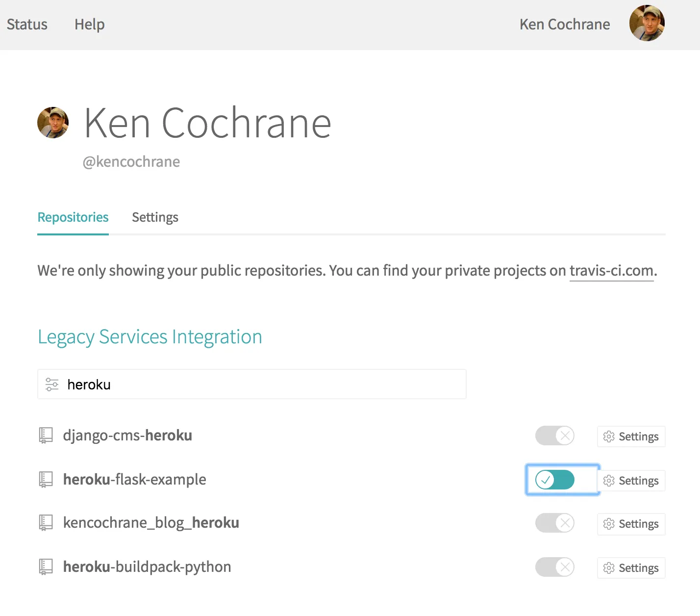The height and width of the screenshot is (616, 700).
Task: Open the kencochrane_blog_heroku repository
Action: pyautogui.click(x=151, y=523)
